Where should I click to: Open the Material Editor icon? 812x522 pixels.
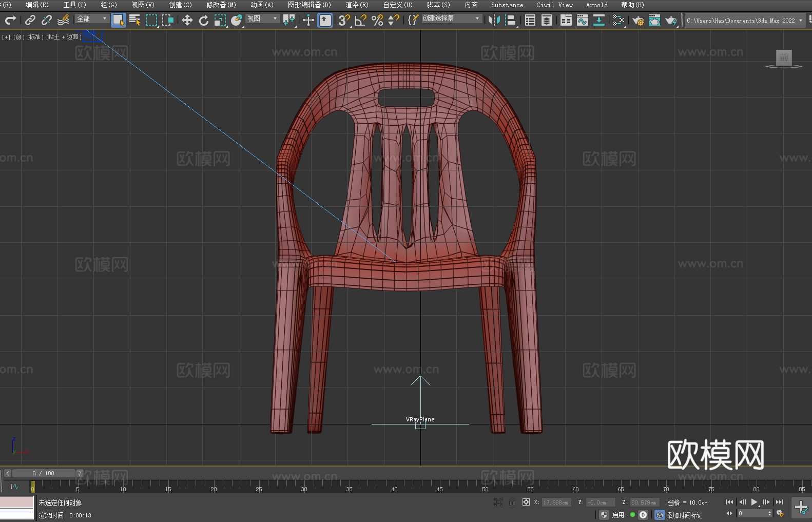click(618, 20)
